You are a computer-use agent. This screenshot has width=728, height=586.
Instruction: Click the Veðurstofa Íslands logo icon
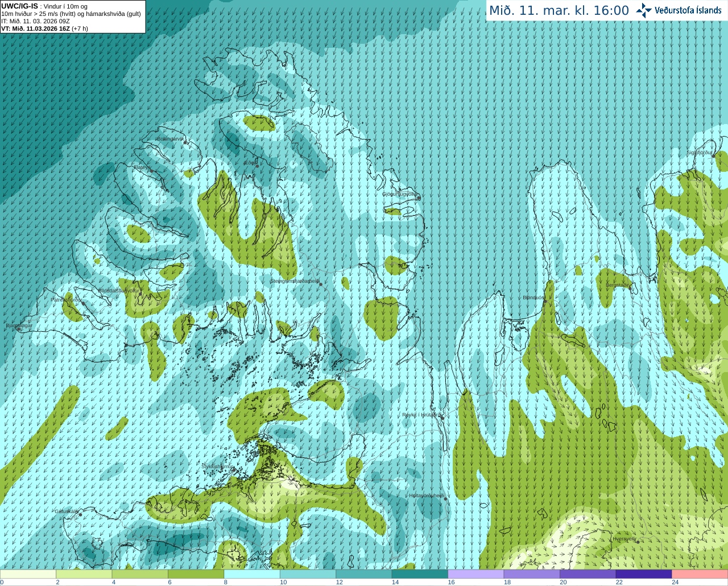point(644,10)
